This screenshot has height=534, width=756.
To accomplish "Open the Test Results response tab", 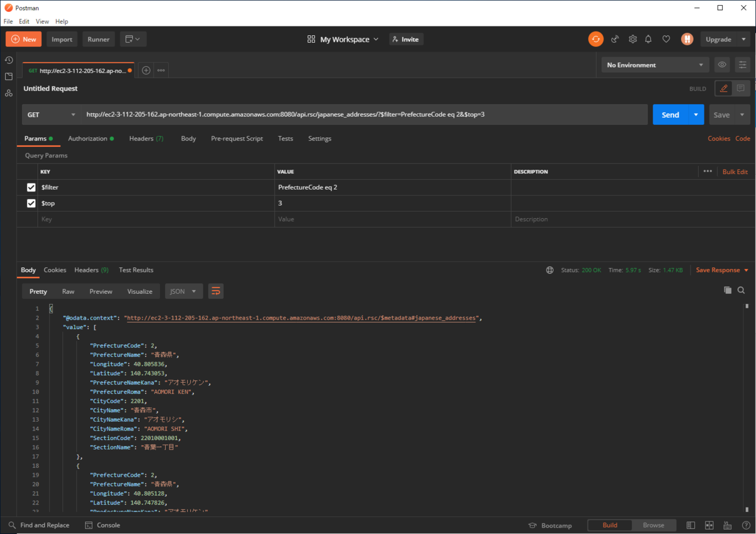I will (136, 270).
